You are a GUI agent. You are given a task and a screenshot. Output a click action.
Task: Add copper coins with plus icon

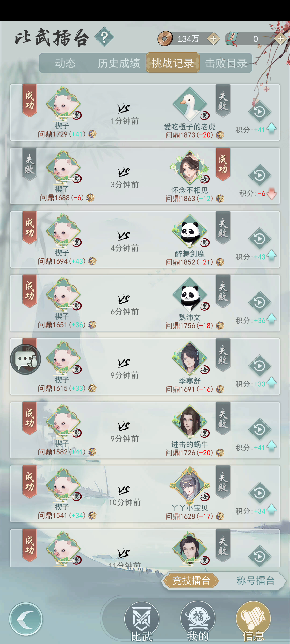[x=213, y=39]
